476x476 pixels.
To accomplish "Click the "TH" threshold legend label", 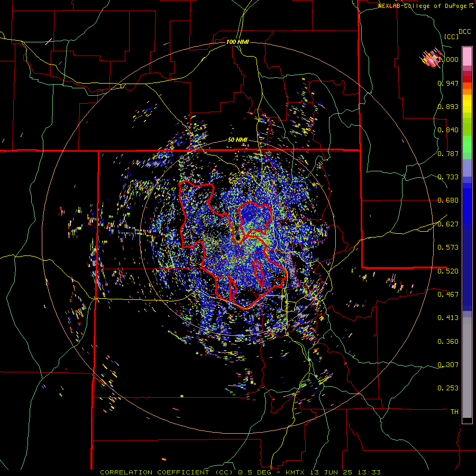I will click(454, 412).
